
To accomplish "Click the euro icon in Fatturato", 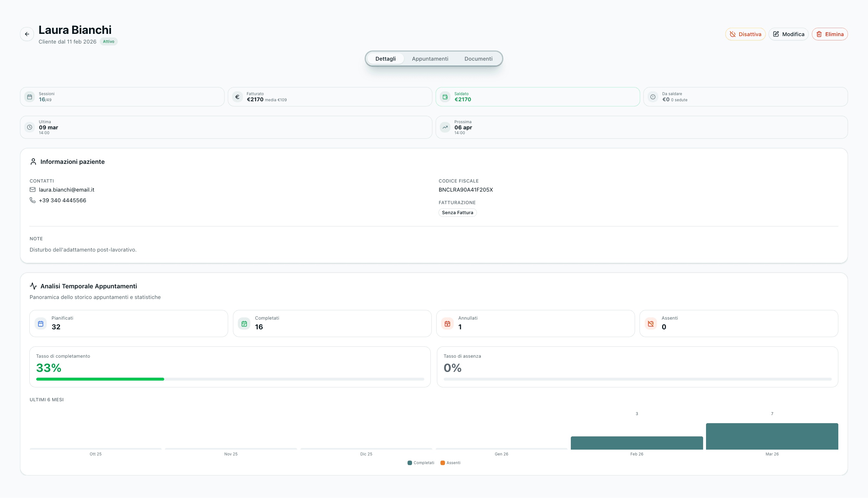I will pyautogui.click(x=237, y=97).
